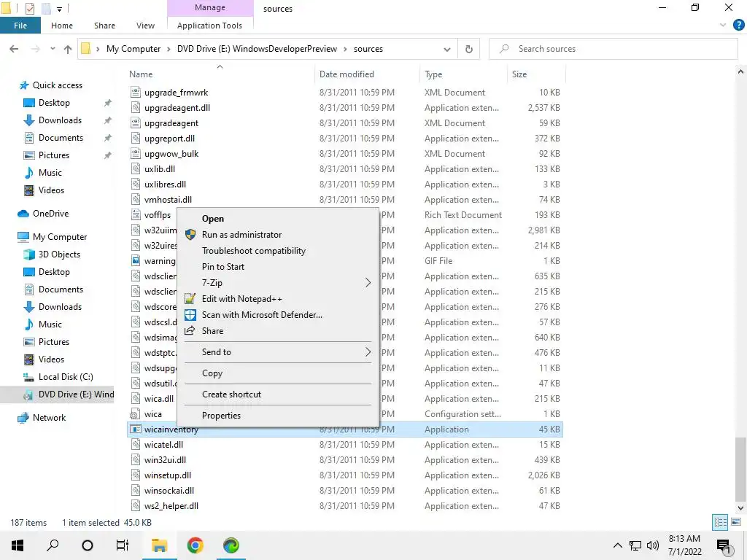Select Downloads under Quick access
The width and height of the screenshot is (747, 560).
point(60,120)
